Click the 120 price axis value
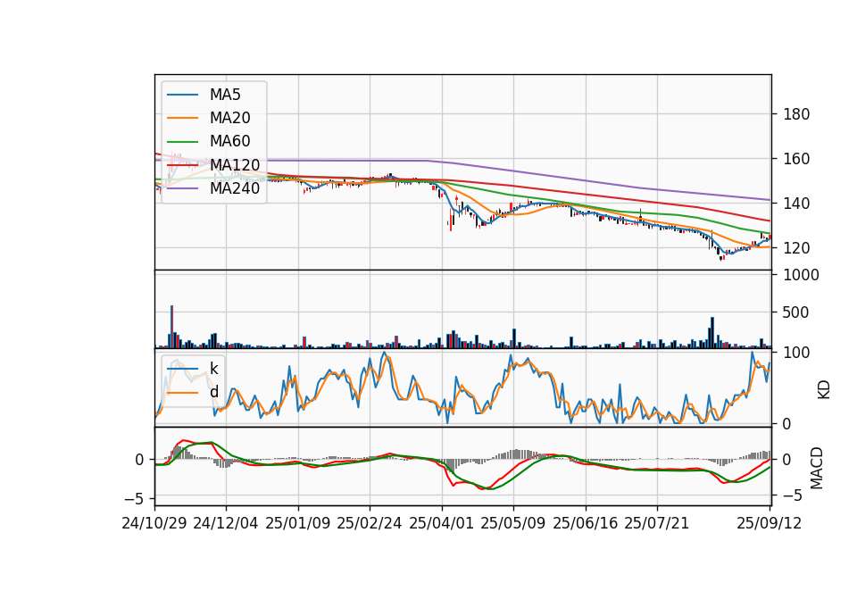 pos(796,248)
